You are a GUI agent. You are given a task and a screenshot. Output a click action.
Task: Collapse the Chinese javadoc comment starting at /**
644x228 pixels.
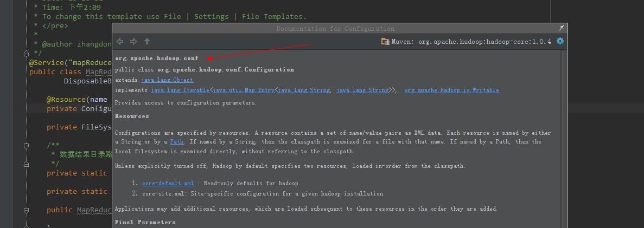click(25, 146)
